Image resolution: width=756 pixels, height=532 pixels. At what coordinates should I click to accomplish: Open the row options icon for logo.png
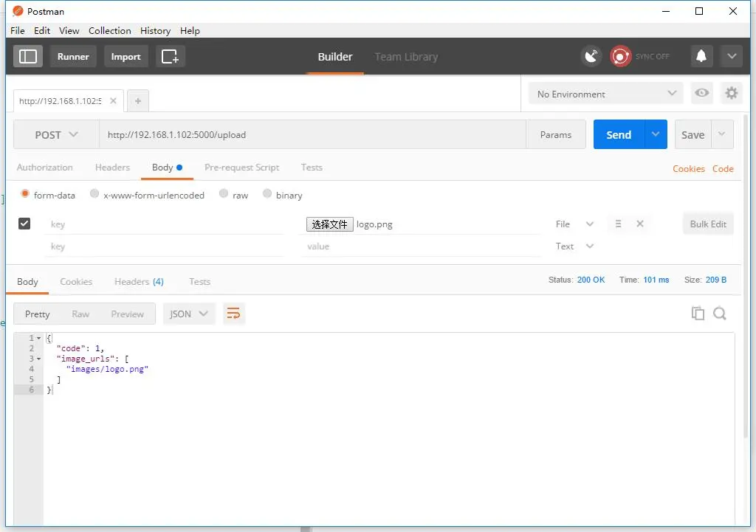tap(618, 224)
